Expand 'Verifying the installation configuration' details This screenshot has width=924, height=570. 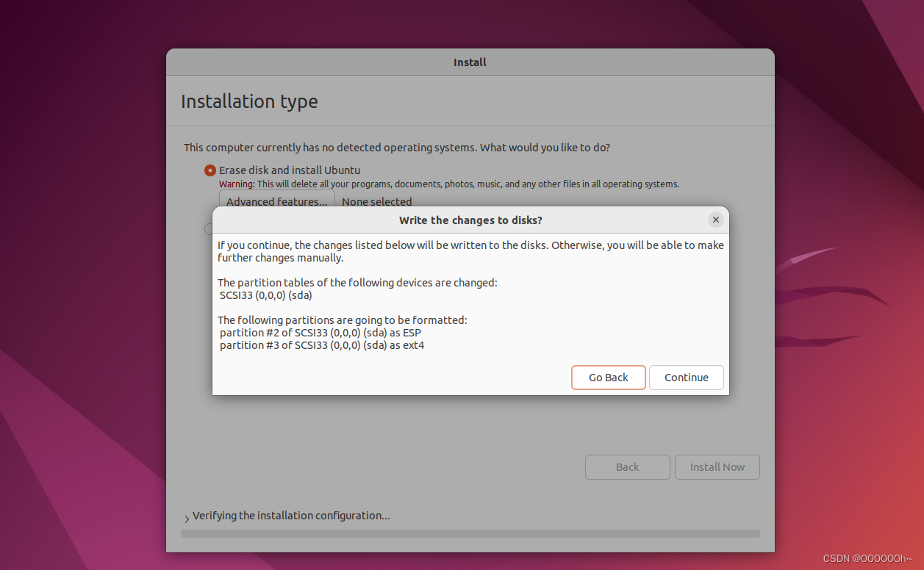pos(187,518)
